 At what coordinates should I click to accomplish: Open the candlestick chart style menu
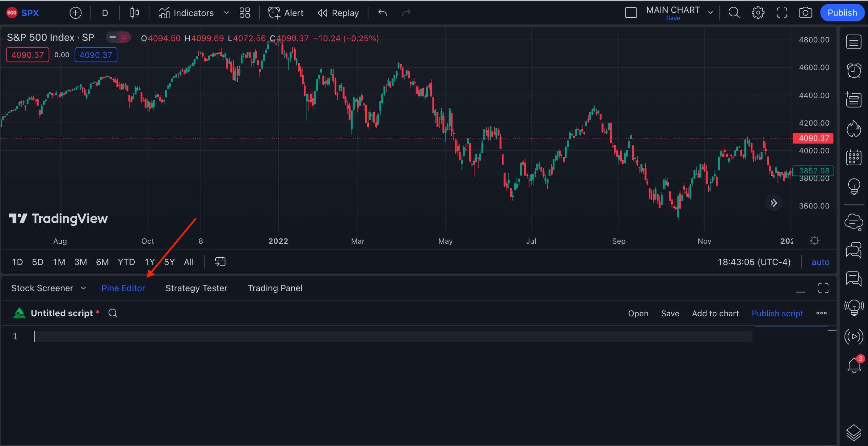coord(134,13)
